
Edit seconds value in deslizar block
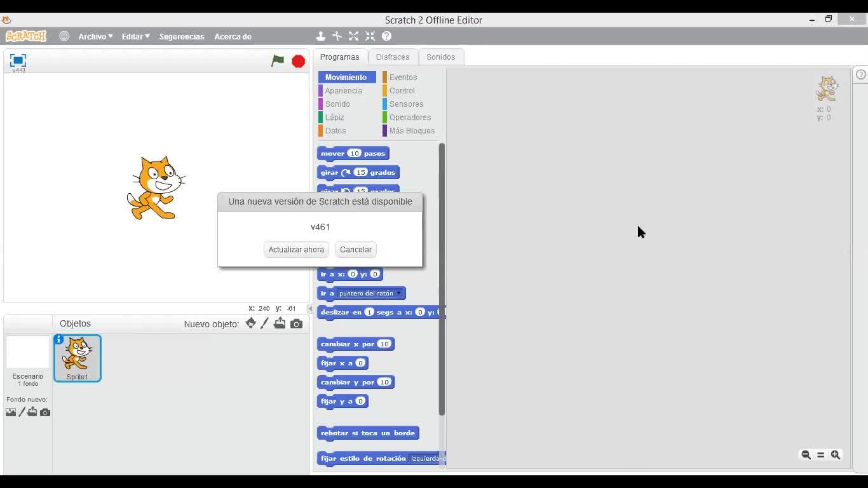pos(369,312)
